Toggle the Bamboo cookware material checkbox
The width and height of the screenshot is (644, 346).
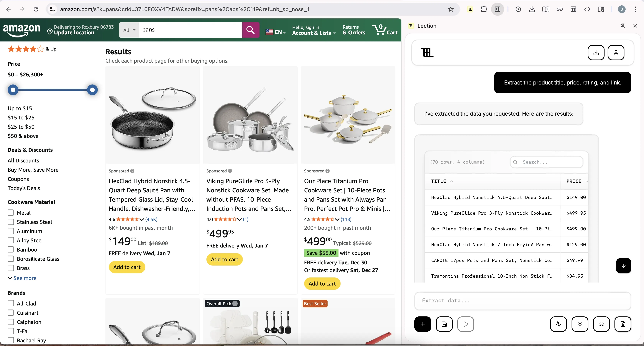11,249
